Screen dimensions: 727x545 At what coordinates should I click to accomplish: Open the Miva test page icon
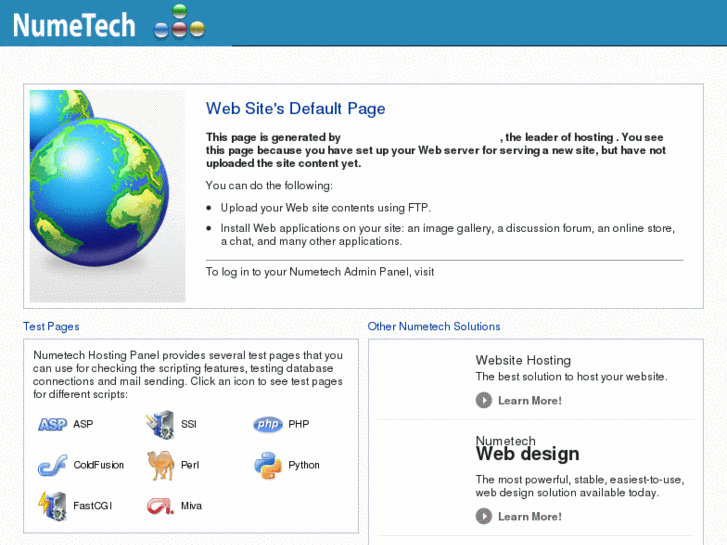tap(160, 506)
